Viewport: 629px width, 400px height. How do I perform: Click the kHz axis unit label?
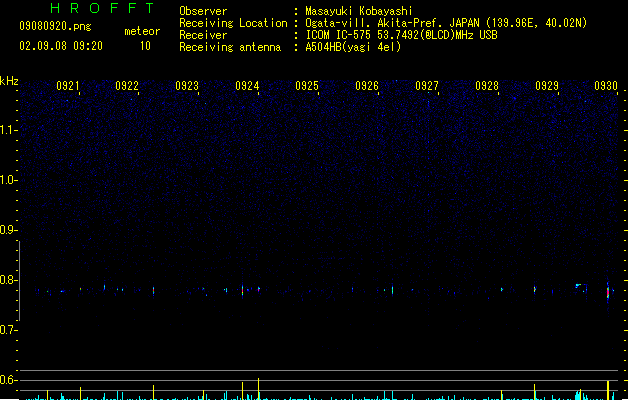pos(9,81)
